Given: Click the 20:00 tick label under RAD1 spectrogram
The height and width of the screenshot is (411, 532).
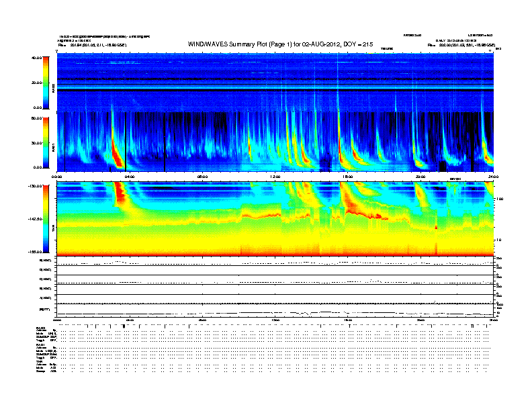Looking at the screenshot, I should [x=420, y=177].
